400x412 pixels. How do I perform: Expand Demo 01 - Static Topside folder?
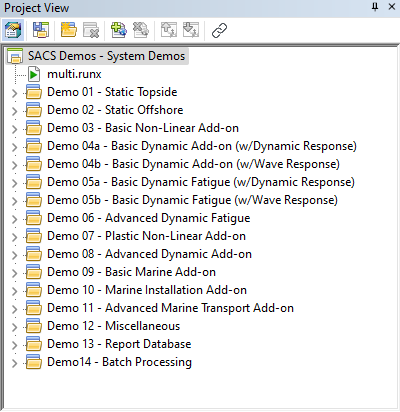[14, 93]
